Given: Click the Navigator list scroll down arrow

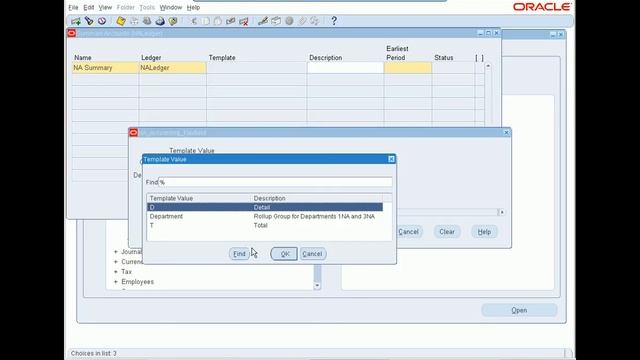Looking at the screenshot, I should (x=317, y=286).
